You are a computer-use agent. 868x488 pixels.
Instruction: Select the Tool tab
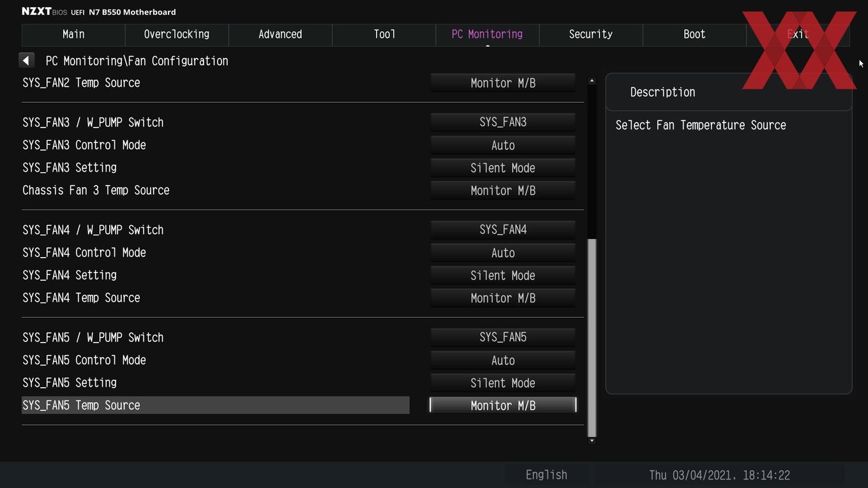click(x=384, y=34)
